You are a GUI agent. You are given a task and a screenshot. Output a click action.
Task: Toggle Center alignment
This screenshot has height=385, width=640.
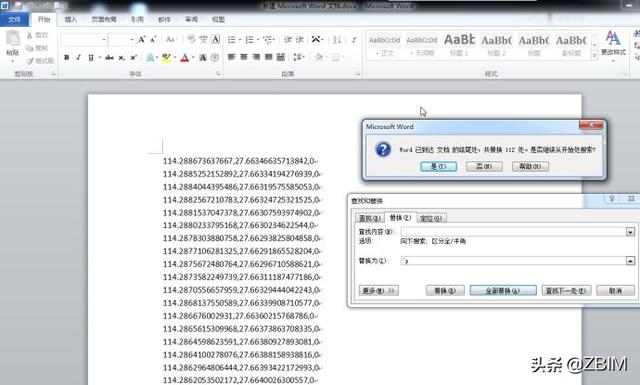pos(244,57)
